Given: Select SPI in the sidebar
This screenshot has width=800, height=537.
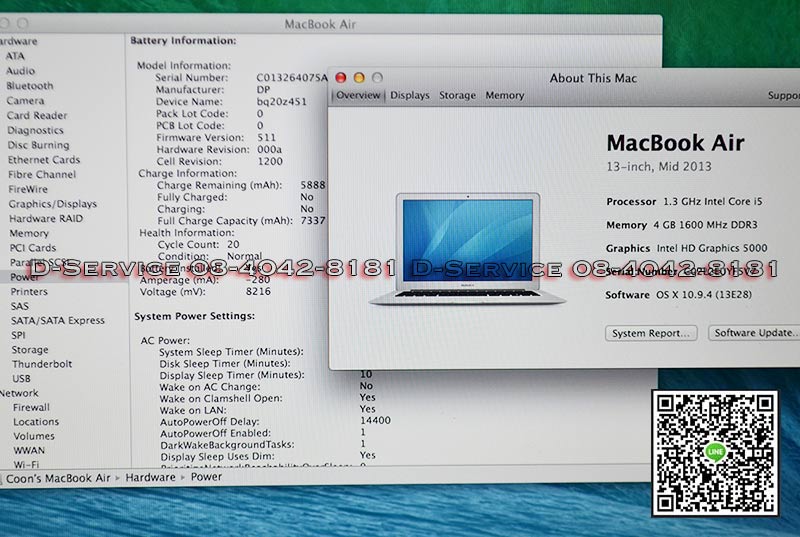Looking at the screenshot, I should tap(18, 336).
